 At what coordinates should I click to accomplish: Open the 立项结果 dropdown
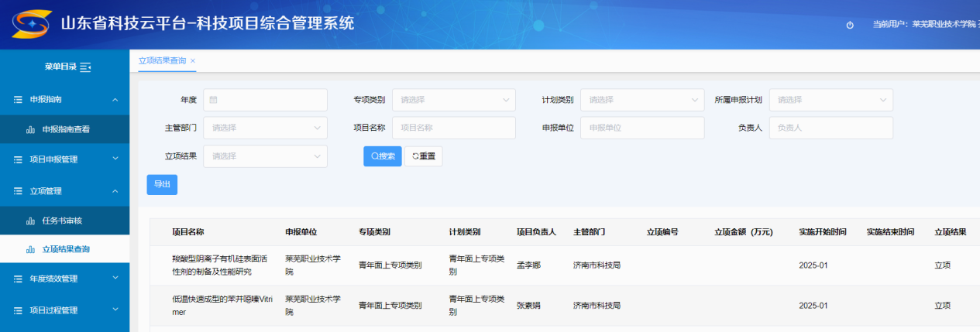click(265, 156)
